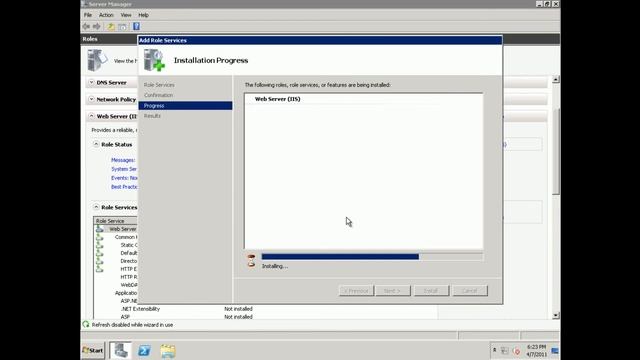Click the Best Practices link under Role Status
The image size is (640, 360).
(124, 187)
